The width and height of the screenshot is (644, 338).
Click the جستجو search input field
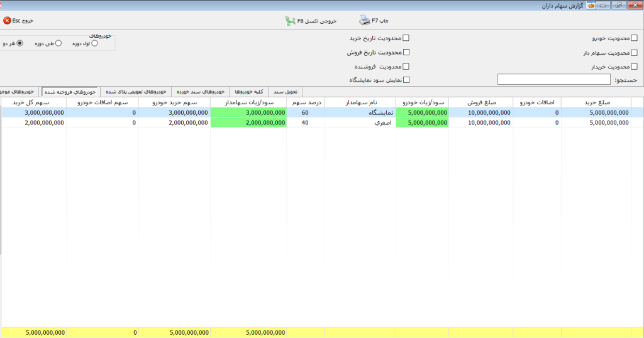[553, 80]
